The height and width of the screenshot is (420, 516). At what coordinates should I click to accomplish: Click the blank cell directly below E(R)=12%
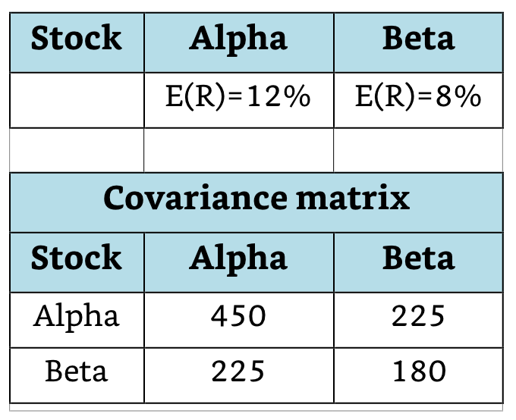[238, 149]
